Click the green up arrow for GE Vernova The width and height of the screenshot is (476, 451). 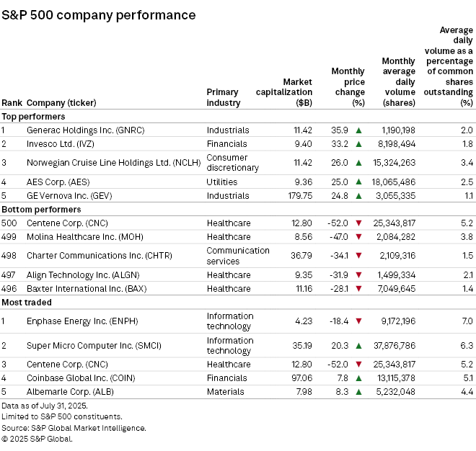(358, 196)
